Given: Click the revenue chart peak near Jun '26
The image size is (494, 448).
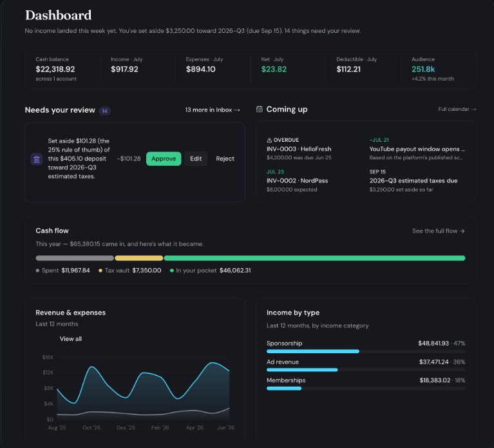Looking at the screenshot, I should [213, 362].
